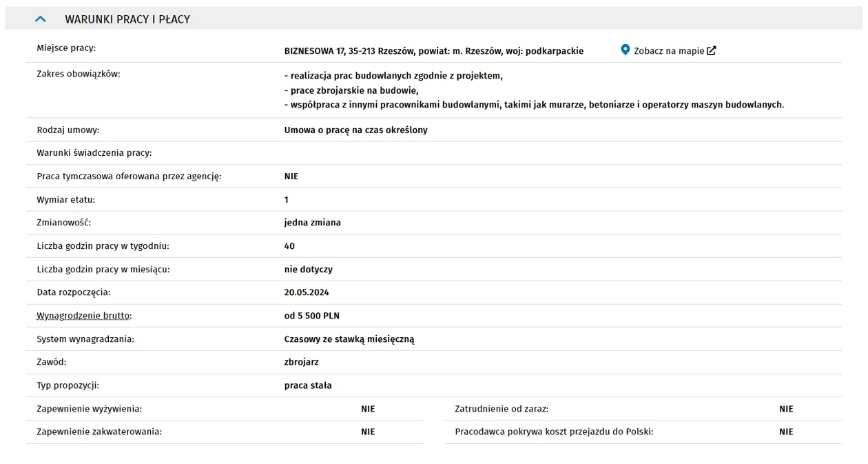Click the NIE value for koszt przejazdu do Polski
This screenshot has width=868, height=464.
click(786, 432)
